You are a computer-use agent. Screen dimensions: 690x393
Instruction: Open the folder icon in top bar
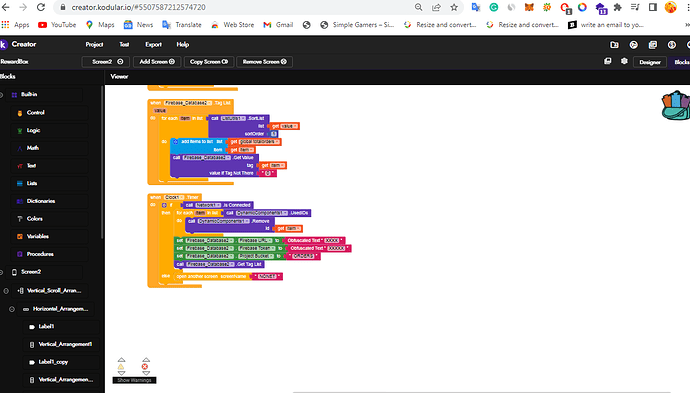614,45
